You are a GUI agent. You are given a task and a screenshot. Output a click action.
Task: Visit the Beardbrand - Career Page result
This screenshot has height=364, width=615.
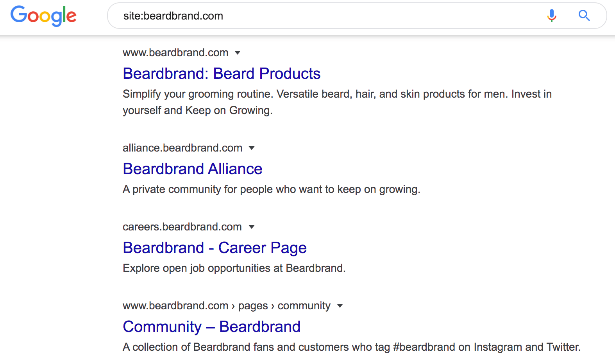tap(215, 248)
